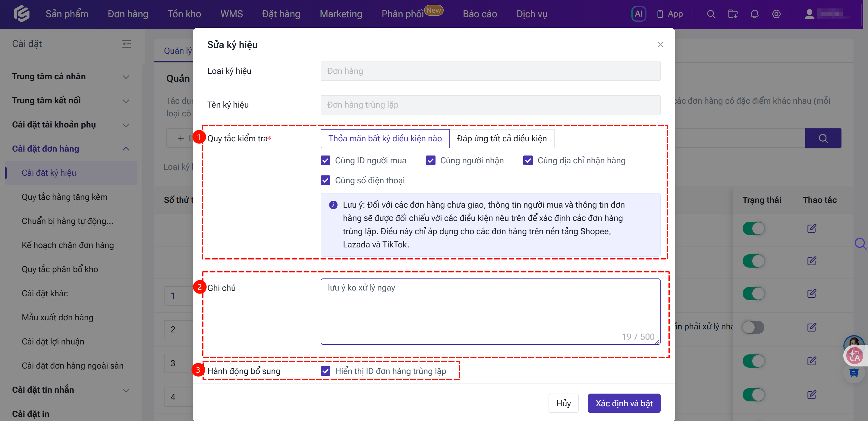The width and height of the screenshot is (868, 421).
Task: Open the chat support floating icon
Action: pyautogui.click(x=854, y=372)
